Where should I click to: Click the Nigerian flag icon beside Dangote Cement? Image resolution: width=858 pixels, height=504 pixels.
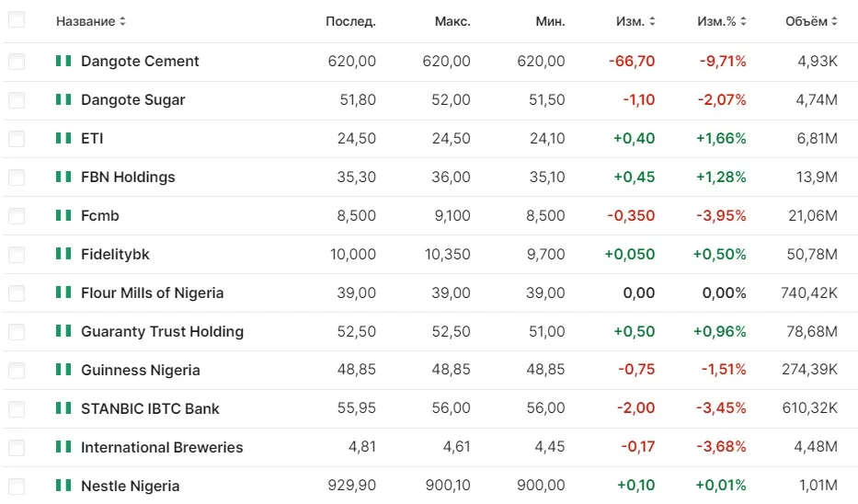click(x=63, y=62)
